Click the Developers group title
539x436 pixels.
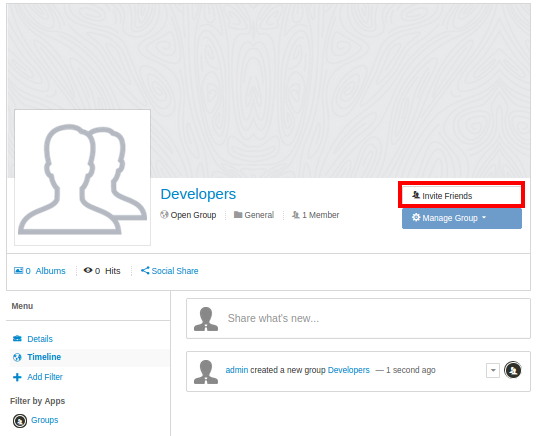pos(198,194)
